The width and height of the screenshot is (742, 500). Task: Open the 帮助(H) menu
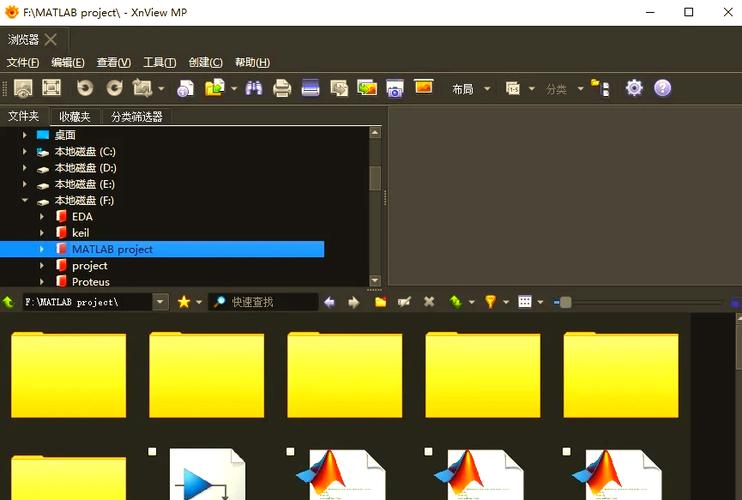tap(252, 62)
